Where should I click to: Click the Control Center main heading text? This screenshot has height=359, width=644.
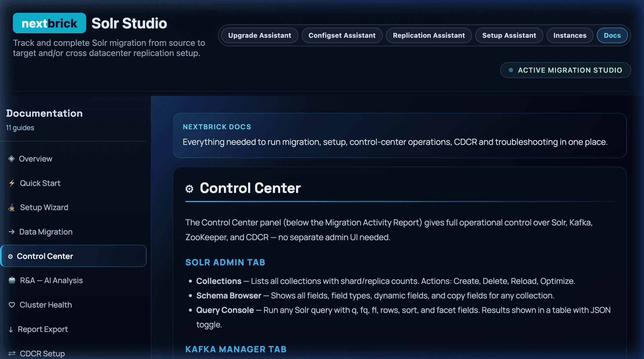(250, 188)
